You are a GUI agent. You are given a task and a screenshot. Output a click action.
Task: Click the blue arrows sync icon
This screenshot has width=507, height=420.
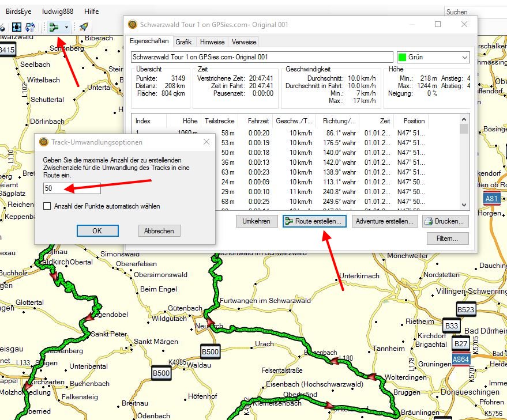tap(30, 27)
